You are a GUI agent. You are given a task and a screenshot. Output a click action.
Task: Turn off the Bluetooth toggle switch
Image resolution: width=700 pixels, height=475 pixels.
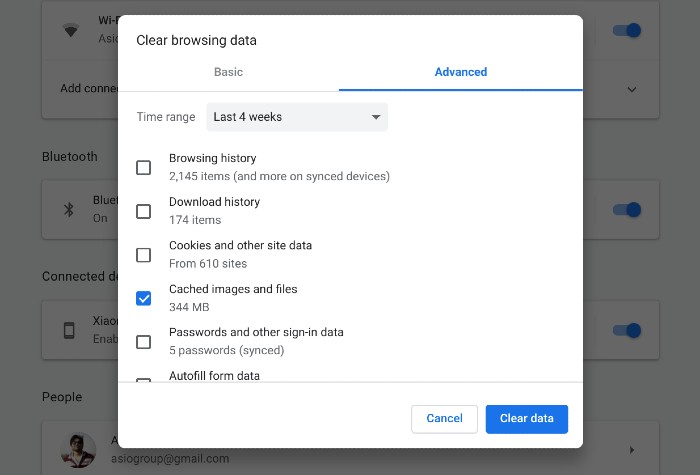pos(627,209)
